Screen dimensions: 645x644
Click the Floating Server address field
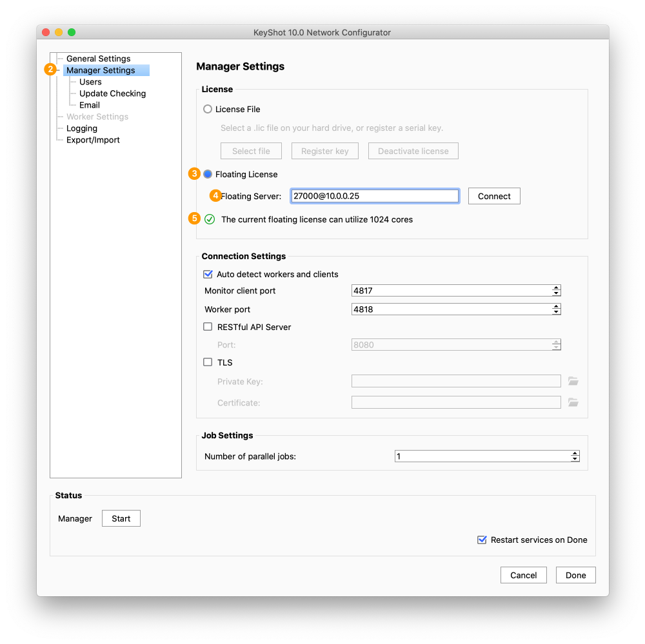point(374,196)
